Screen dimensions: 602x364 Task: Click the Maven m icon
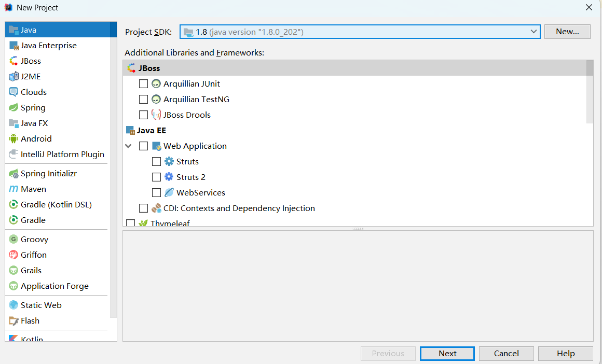point(13,189)
